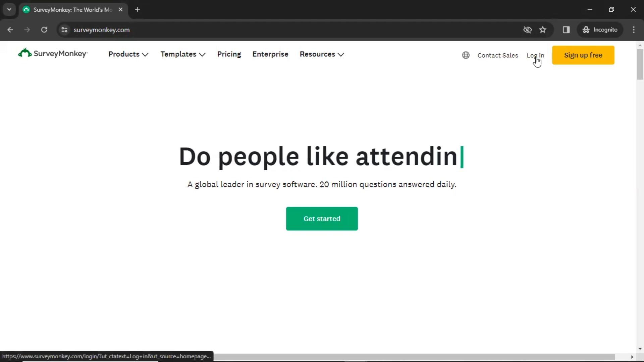Click the browser refresh icon
The width and height of the screenshot is (644, 362).
[x=44, y=29]
